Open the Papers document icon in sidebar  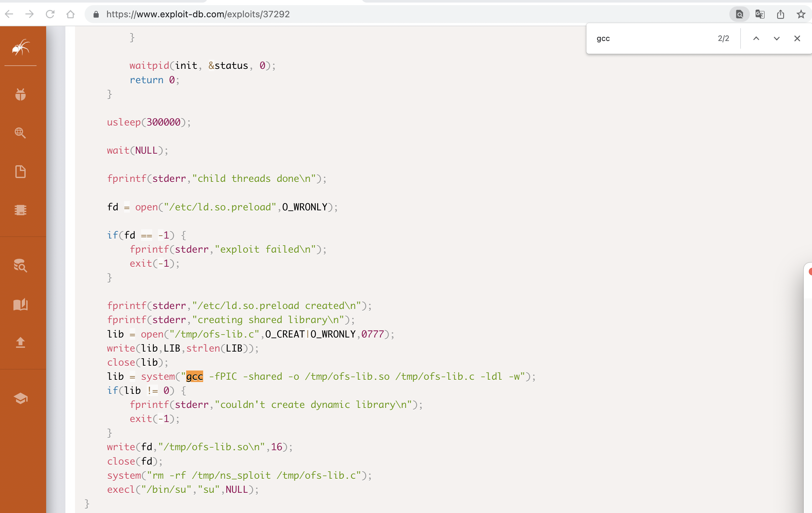[x=21, y=172]
